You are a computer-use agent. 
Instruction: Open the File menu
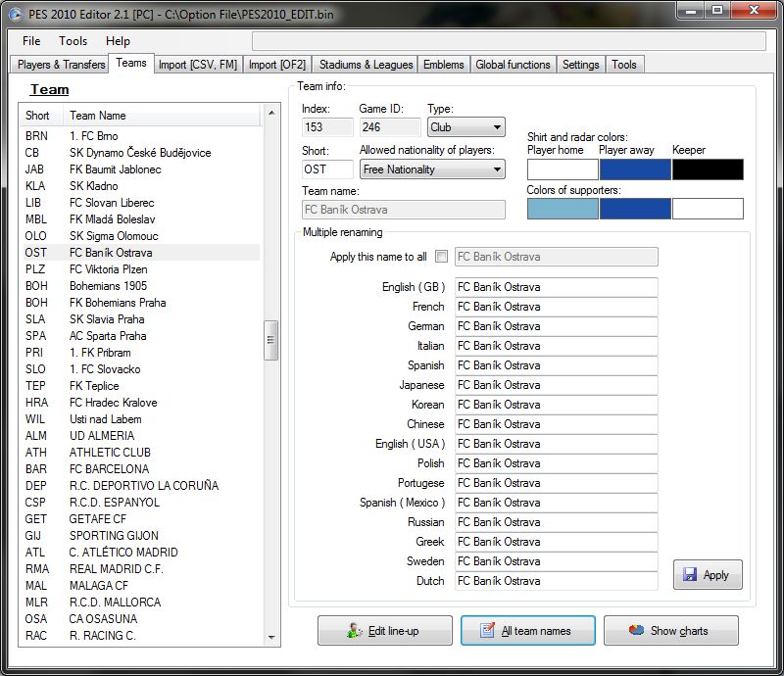coord(31,41)
